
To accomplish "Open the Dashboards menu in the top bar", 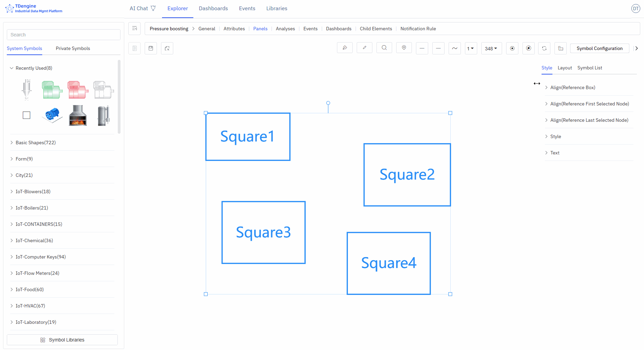I will pyautogui.click(x=213, y=8).
